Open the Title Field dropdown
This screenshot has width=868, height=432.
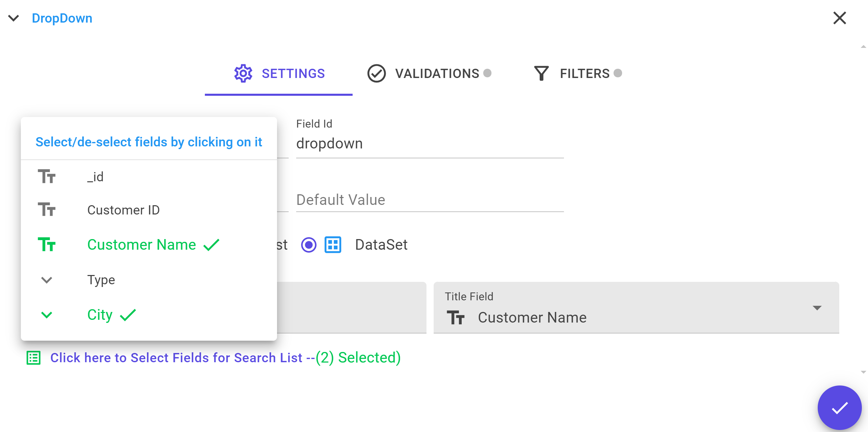click(x=636, y=307)
